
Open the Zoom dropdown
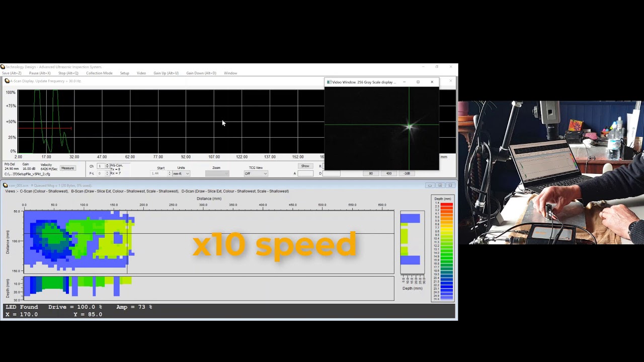click(x=217, y=173)
